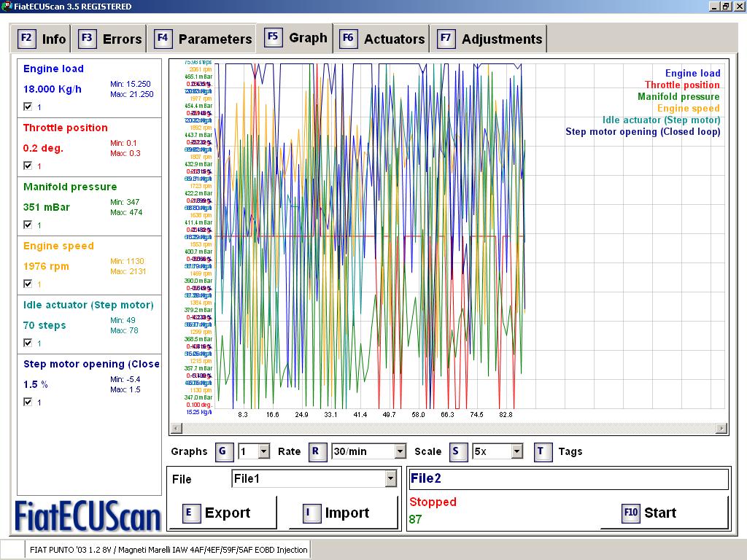This screenshot has width=747, height=560.
Task: Minimize the FiatECUScan window
Action: pyautogui.click(x=714, y=6)
